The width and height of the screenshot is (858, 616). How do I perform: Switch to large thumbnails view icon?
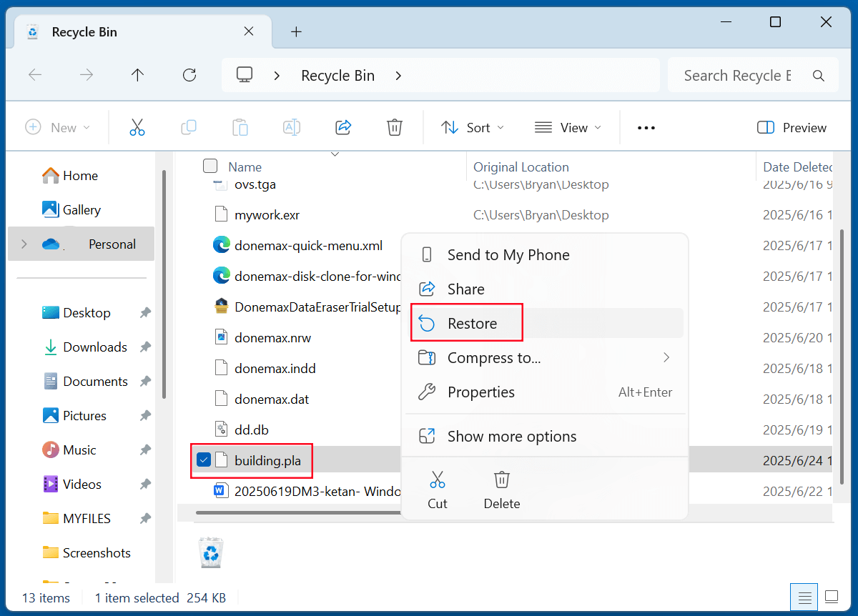831,597
